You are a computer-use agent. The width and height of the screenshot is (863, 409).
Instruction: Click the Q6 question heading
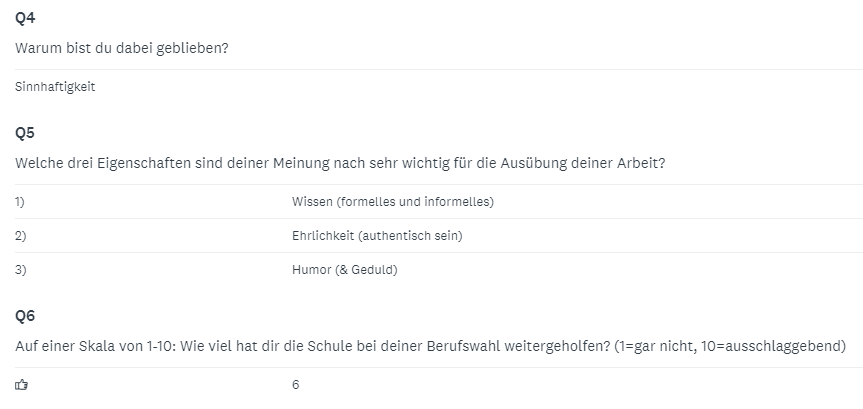coord(25,316)
